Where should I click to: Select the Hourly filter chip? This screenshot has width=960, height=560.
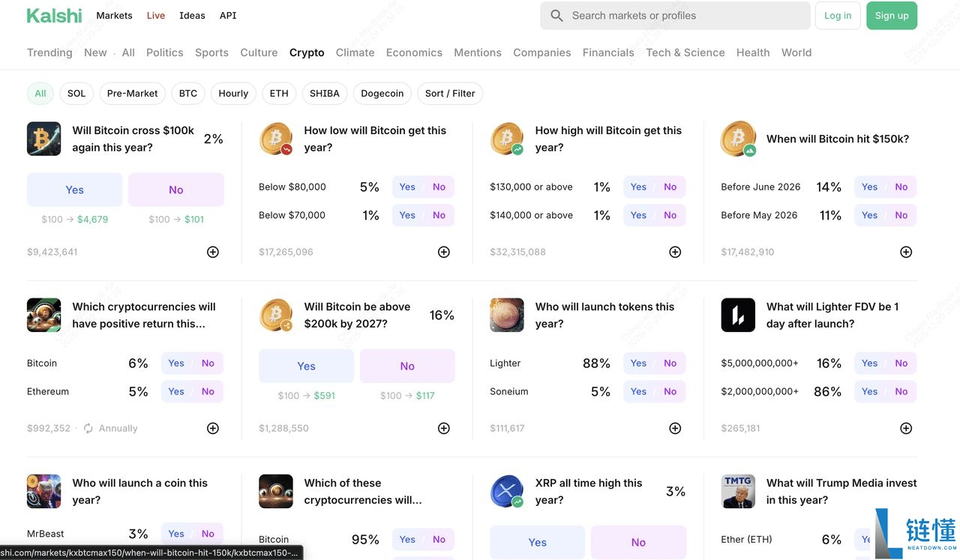(233, 94)
